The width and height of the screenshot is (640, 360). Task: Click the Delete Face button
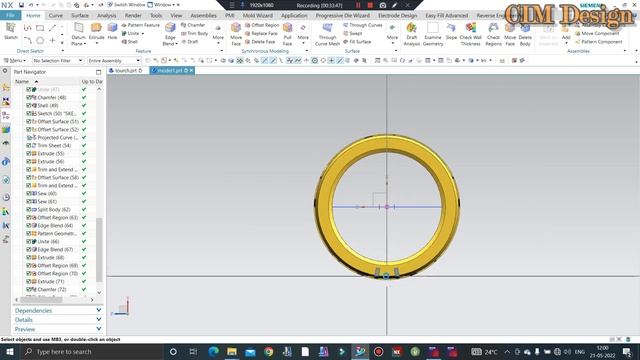pyautogui.click(x=260, y=42)
